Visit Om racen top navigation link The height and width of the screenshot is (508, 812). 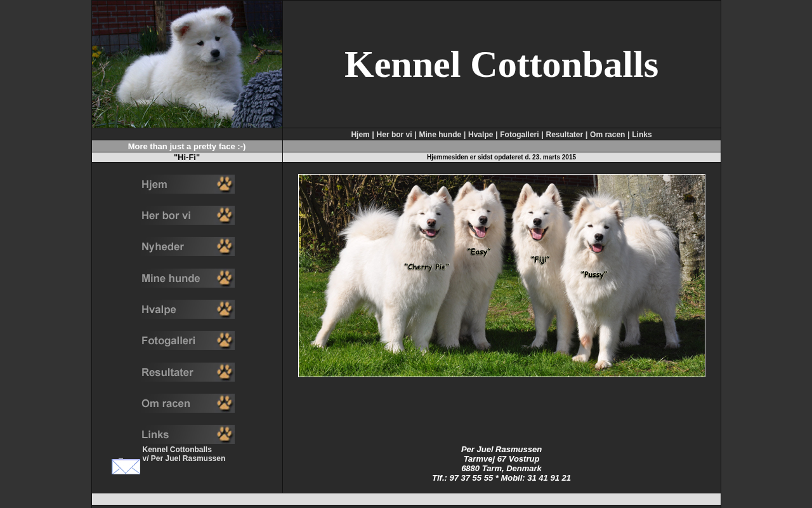point(607,135)
